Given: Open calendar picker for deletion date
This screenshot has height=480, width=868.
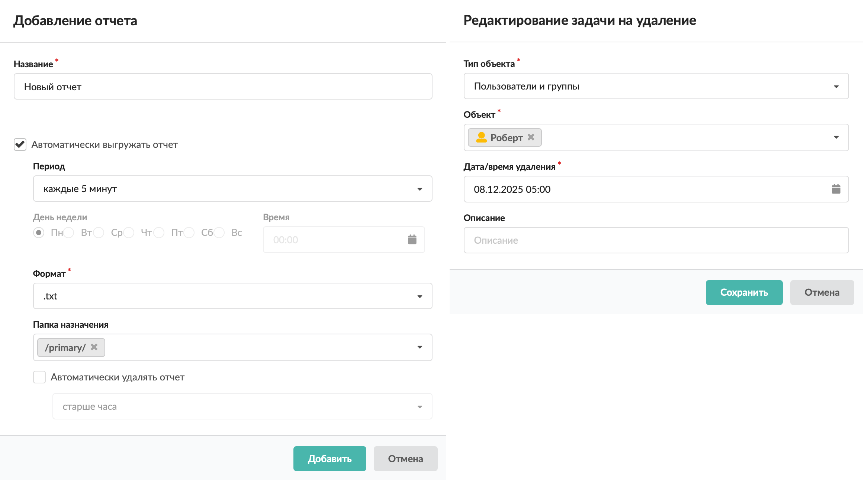Looking at the screenshot, I should click(x=836, y=189).
